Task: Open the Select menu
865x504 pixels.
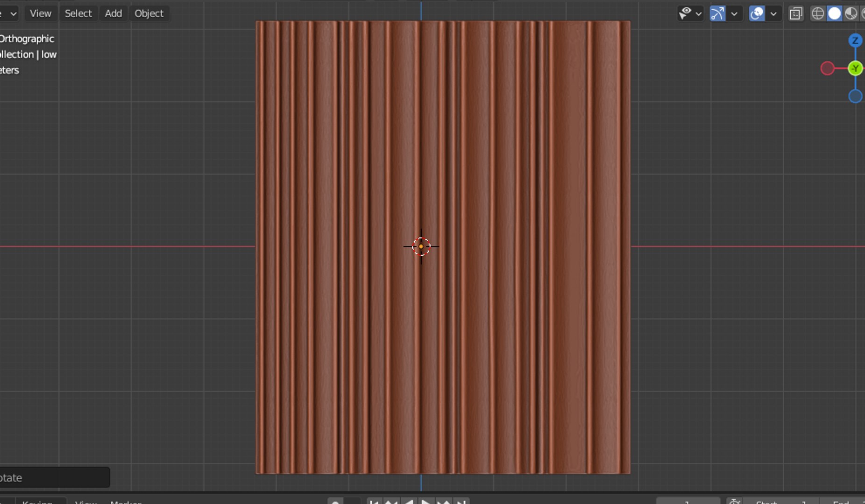Action: point(78,13)
